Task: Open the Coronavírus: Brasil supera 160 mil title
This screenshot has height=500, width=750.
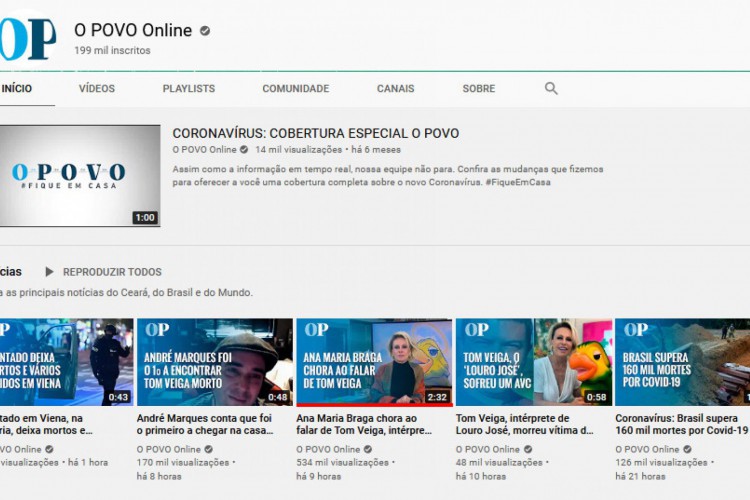Action: tap(682, 424)
